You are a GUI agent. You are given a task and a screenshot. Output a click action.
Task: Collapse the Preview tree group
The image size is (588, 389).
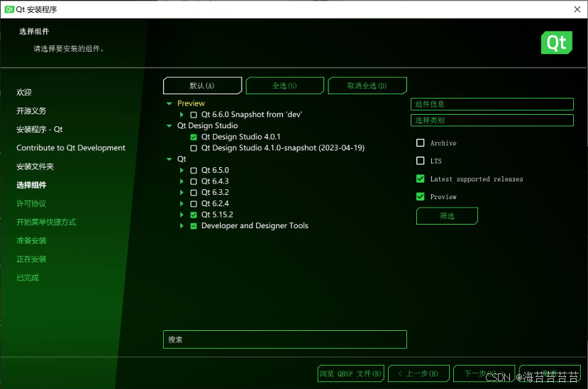tap(169, 103)
